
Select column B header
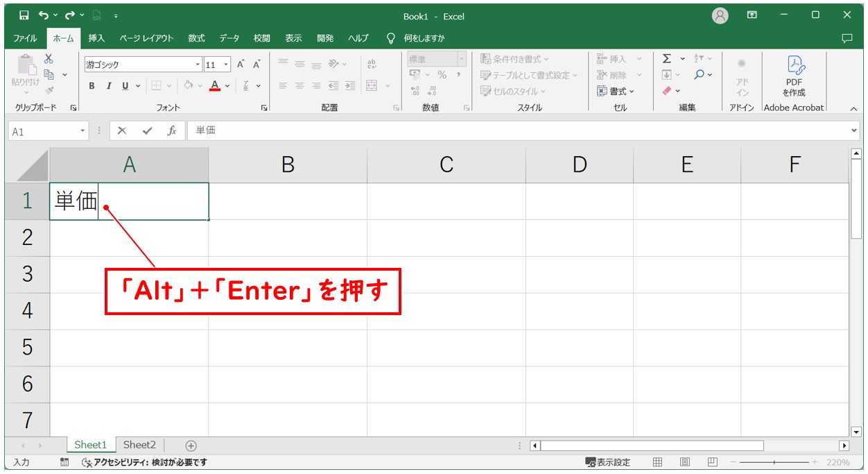(x=288, y=164)
